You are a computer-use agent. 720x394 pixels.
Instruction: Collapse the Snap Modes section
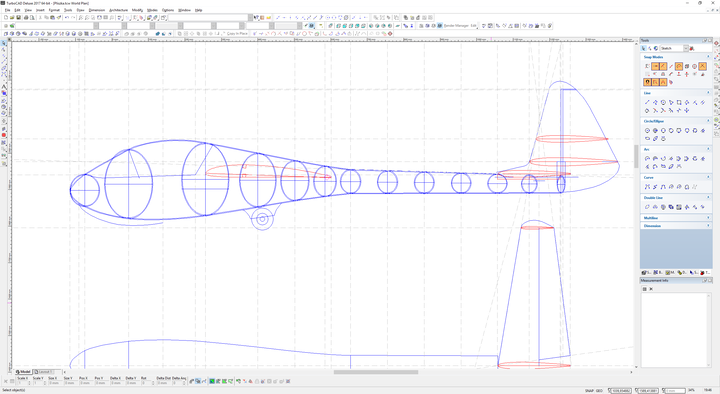[x=708, y=57]
